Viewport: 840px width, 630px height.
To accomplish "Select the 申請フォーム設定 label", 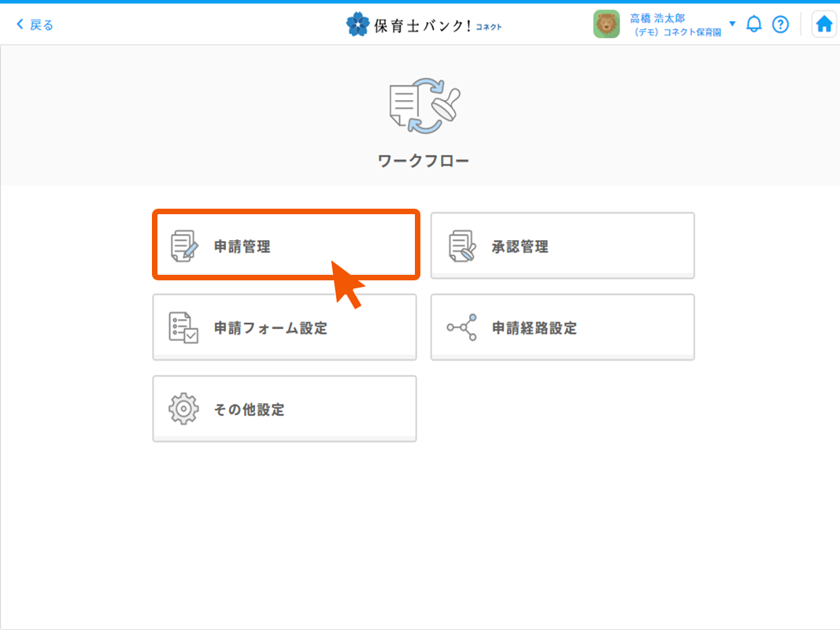I will point(271,328).
